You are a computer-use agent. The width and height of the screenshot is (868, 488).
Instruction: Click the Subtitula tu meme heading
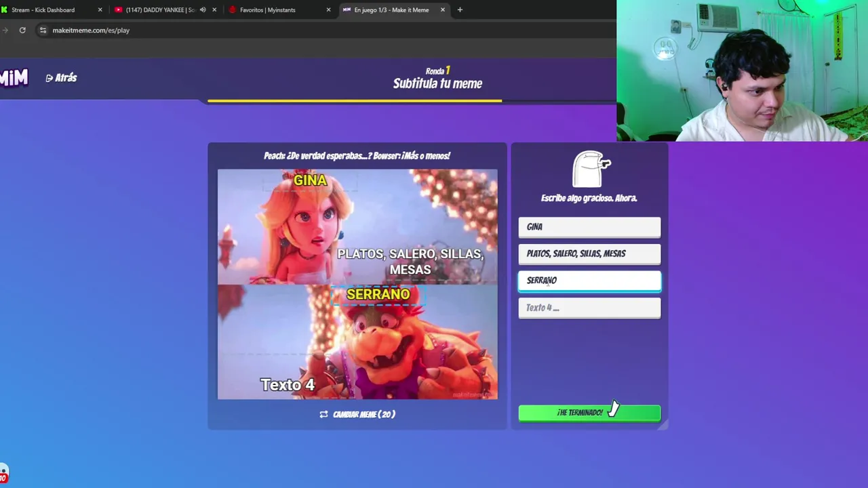coord(437,84)
